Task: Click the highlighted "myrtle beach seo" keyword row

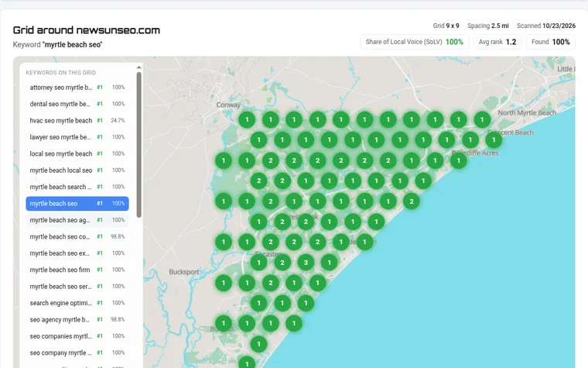Action: 77,204
